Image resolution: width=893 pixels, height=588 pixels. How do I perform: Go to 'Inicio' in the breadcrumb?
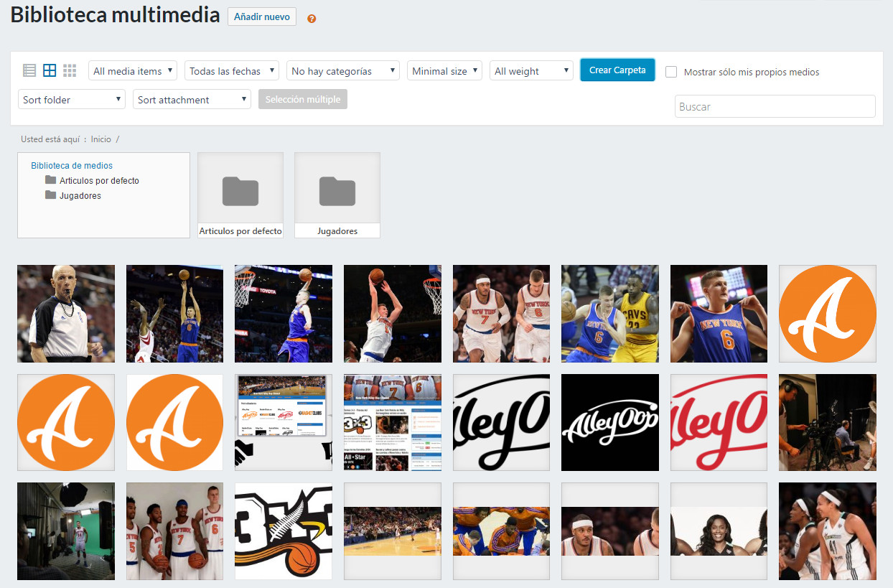[101, 139]
